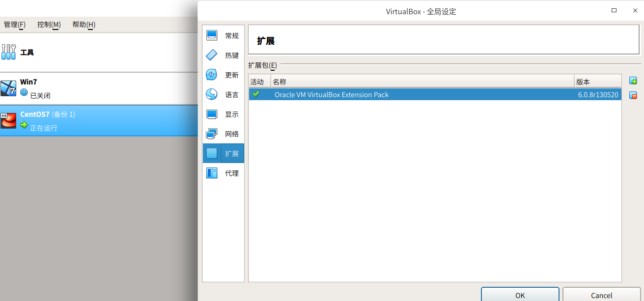Open the 帮助(H) menu
Viewport: 644px width, 301px height.
coord(84,25)
